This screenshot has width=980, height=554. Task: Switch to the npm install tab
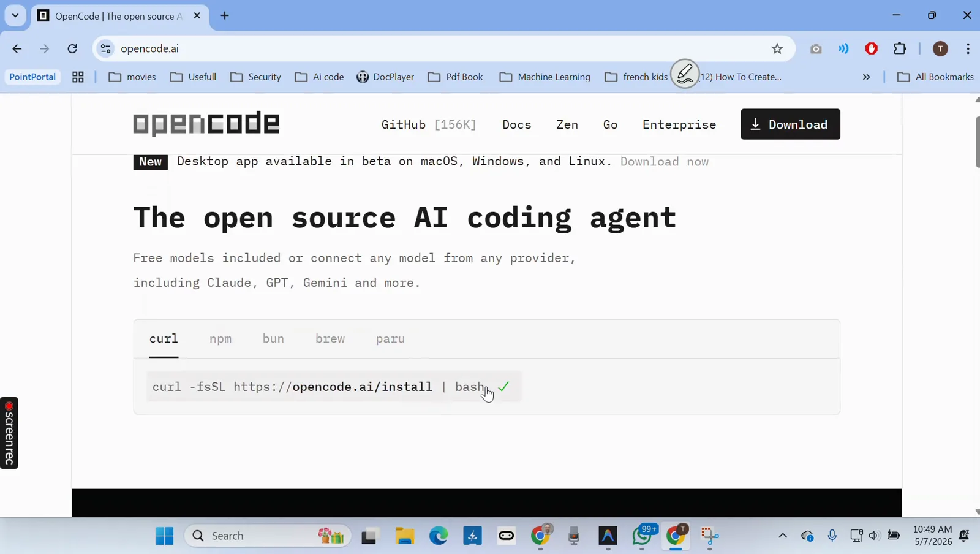pyautogui.click(x=221, y=339)
